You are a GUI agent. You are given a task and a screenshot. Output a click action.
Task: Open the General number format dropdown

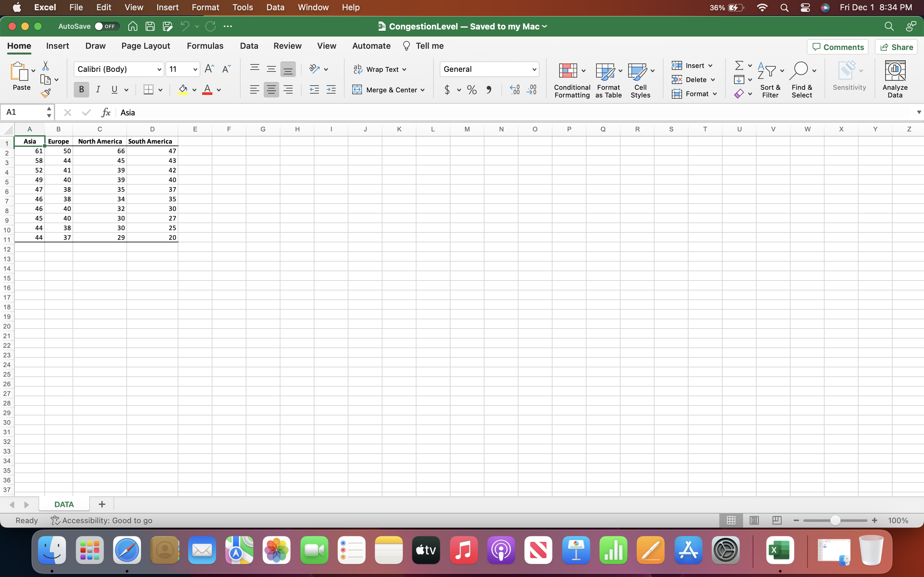pos(534,70)
